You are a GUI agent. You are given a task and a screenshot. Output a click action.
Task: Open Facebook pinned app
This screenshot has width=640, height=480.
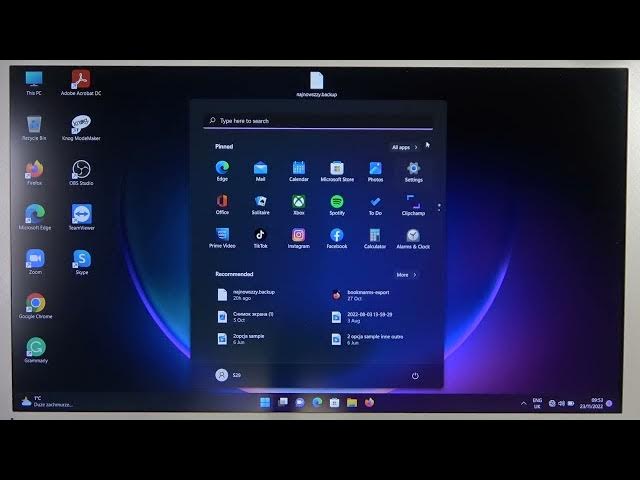337,238
